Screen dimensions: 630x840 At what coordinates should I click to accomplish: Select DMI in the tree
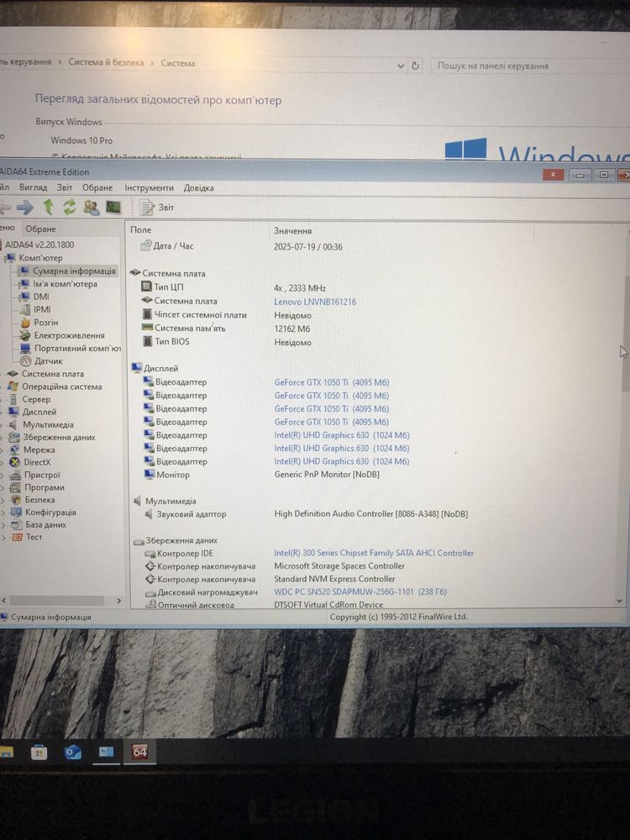pyautogui.click(x=41, y=297)
